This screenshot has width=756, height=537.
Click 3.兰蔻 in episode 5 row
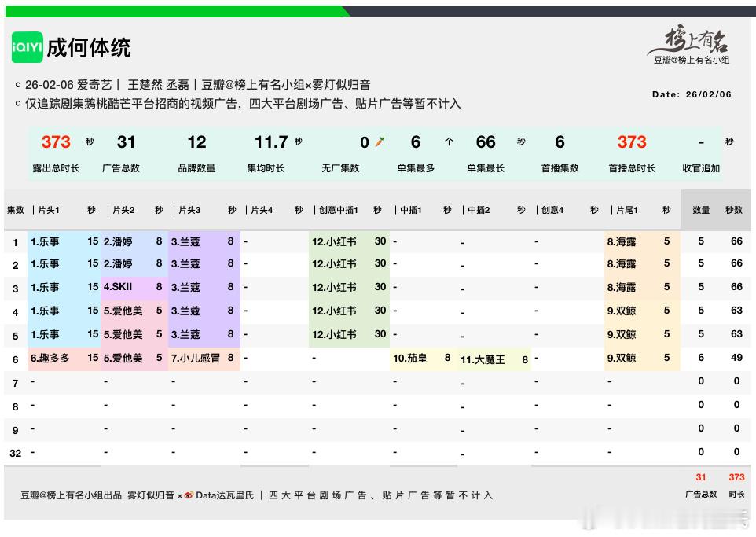pos(185,334)
